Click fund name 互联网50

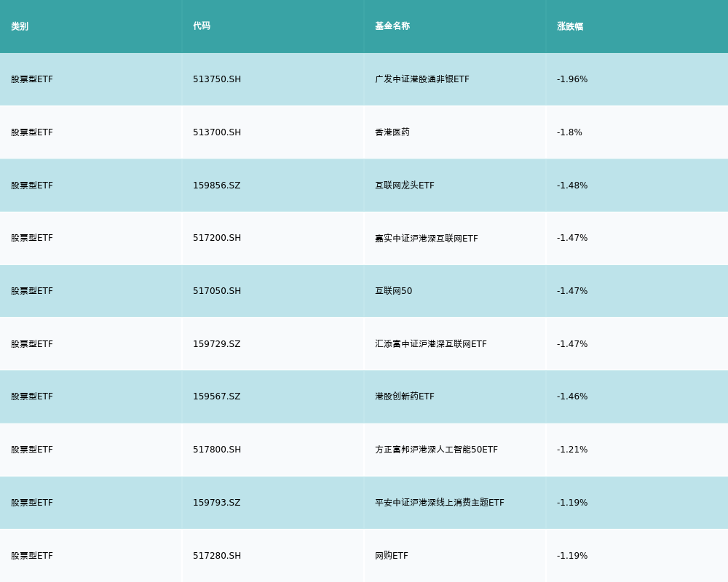(393, 291)
